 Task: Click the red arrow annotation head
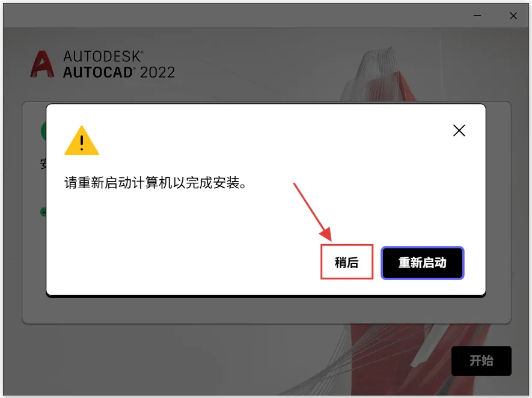click(326, 234)
